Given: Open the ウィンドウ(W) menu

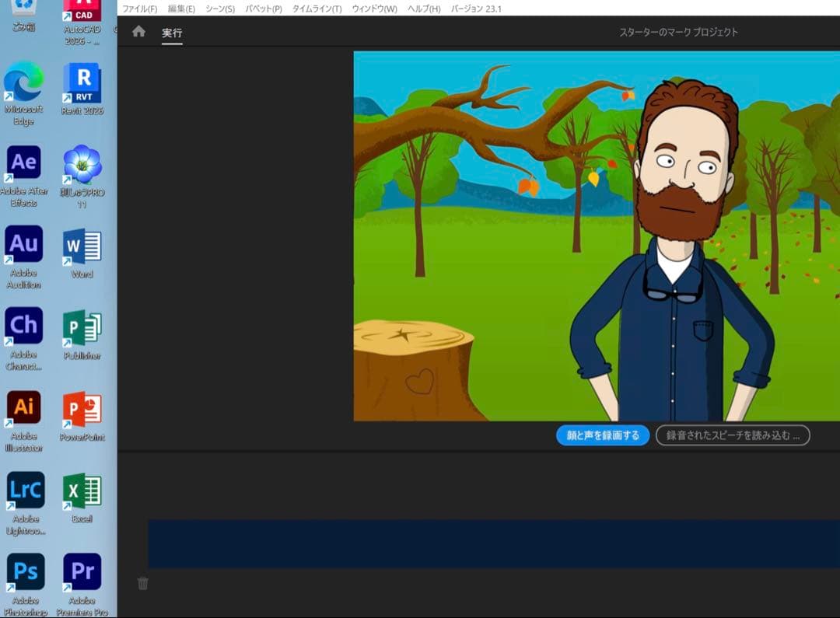Looking at the screenshot, I should tap(374, 9).
